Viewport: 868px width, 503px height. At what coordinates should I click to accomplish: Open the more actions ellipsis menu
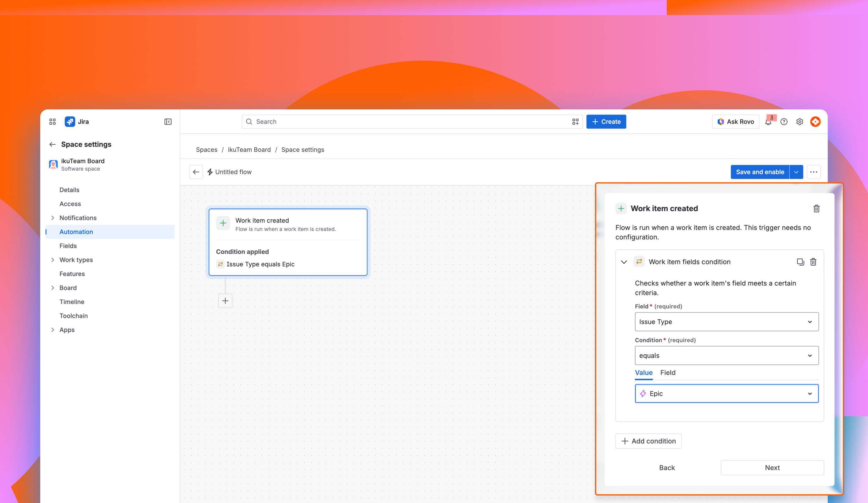[814, 172]
